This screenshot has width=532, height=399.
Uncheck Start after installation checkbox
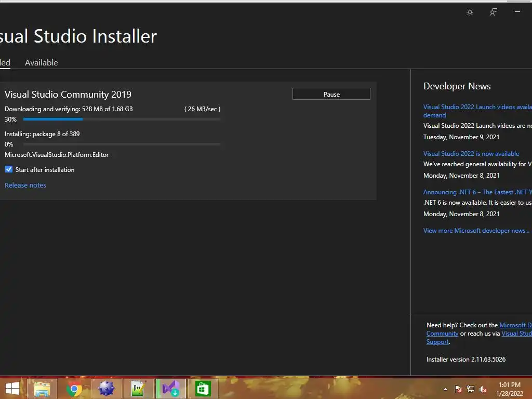[x=9, y=169]
